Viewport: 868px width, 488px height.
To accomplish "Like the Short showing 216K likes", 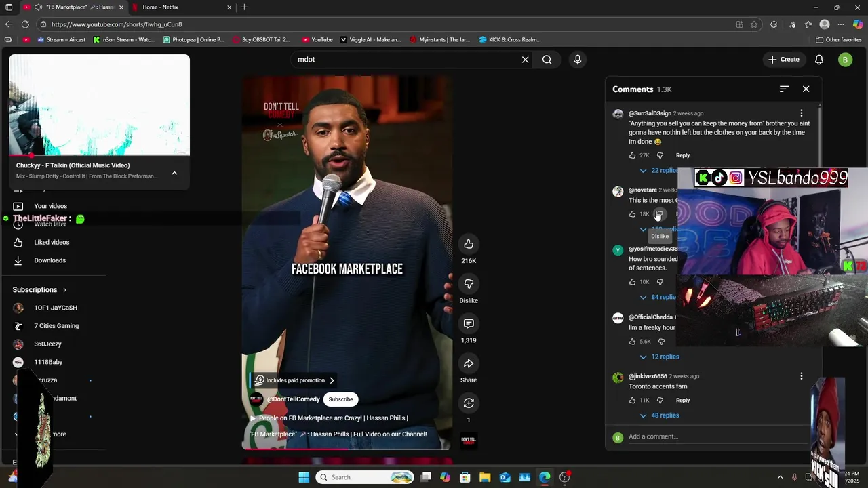I will (x=469, y=244).
